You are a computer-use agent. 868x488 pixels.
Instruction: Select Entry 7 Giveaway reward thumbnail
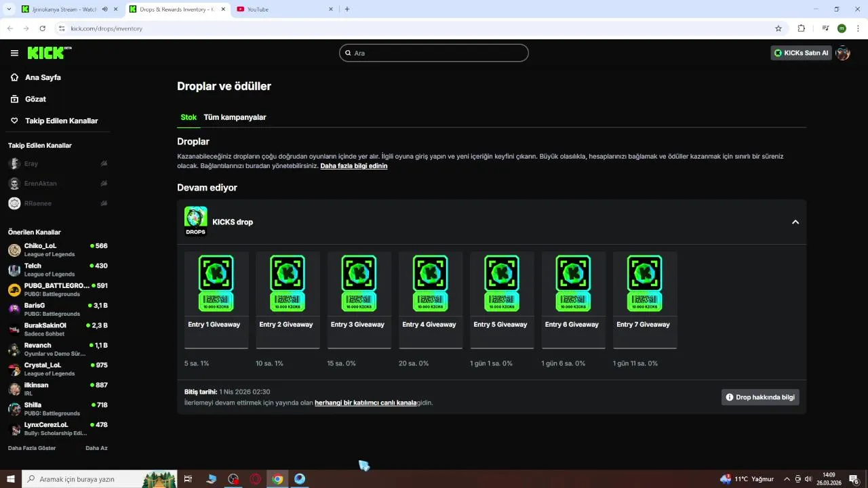point(644,283)
